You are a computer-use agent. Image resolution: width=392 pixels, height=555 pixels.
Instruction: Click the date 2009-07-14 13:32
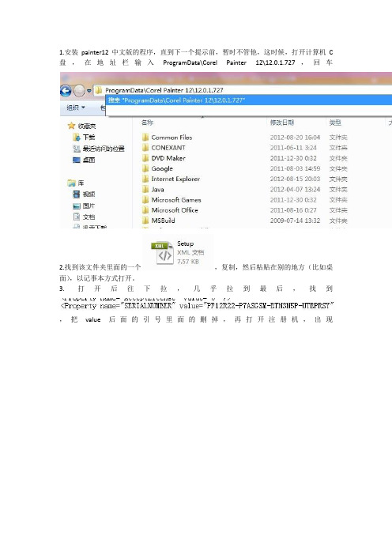(295, 221)
